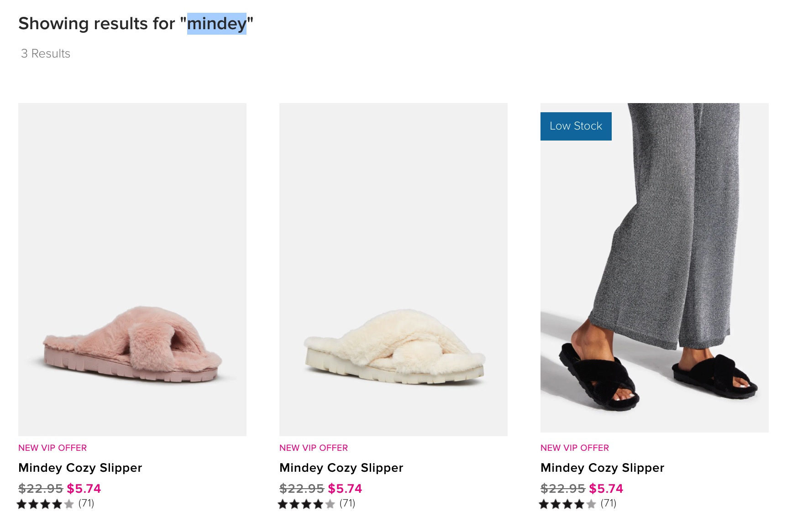Click the review count (71) for the pink slipper
The width and height of the screenshot is (787, 532).
tap(86, 503)
